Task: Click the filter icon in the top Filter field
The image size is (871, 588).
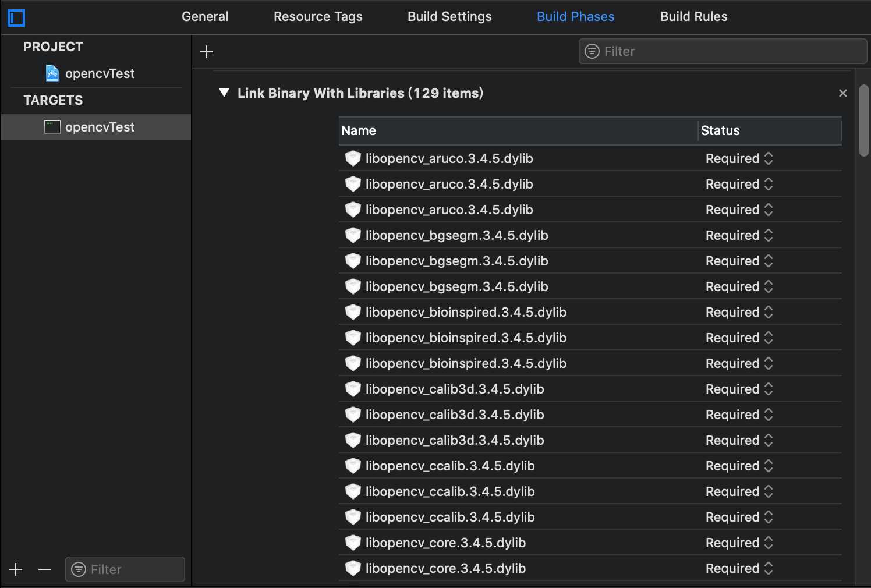Action: (x=592, y=51)
